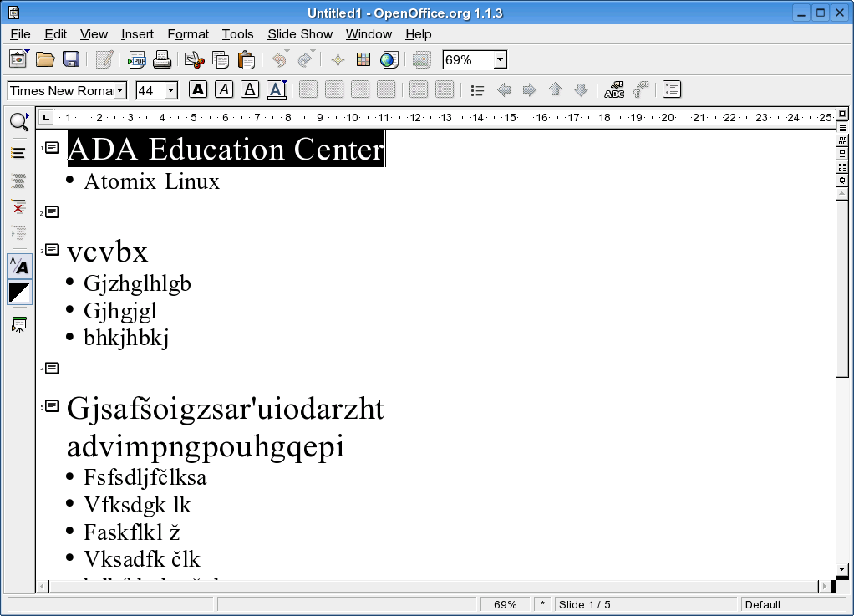Screen dimensions: 854x616
Task: Click the 'Gjzhglhlgb' bullet line
Action: click(137, 284)
